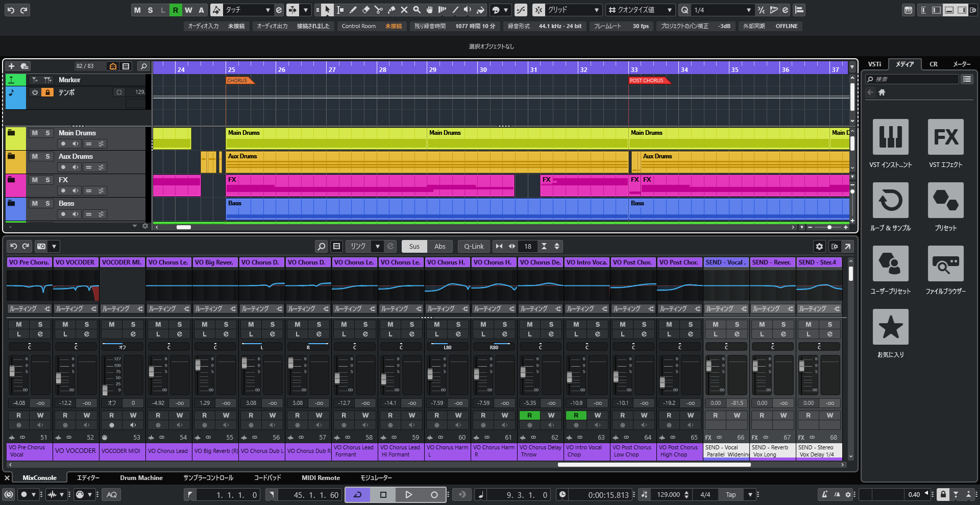
Task: Toggle global Write automation W button
Action: point(188,10)
